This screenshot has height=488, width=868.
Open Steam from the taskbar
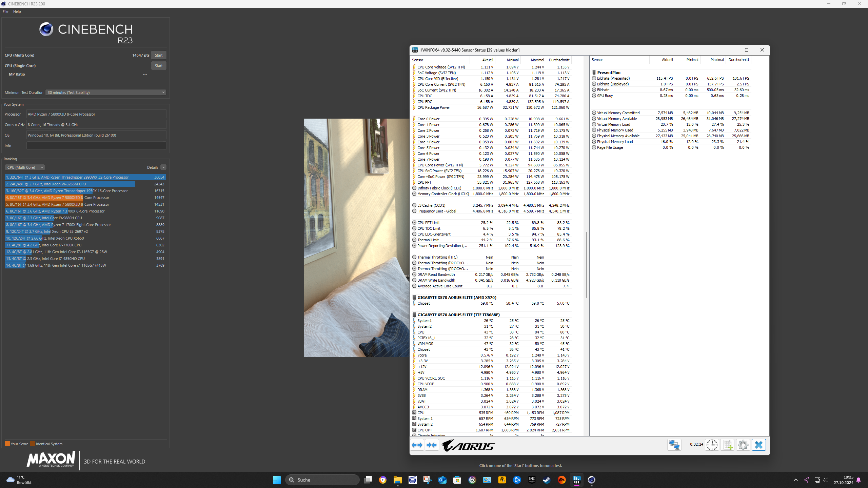547,480
